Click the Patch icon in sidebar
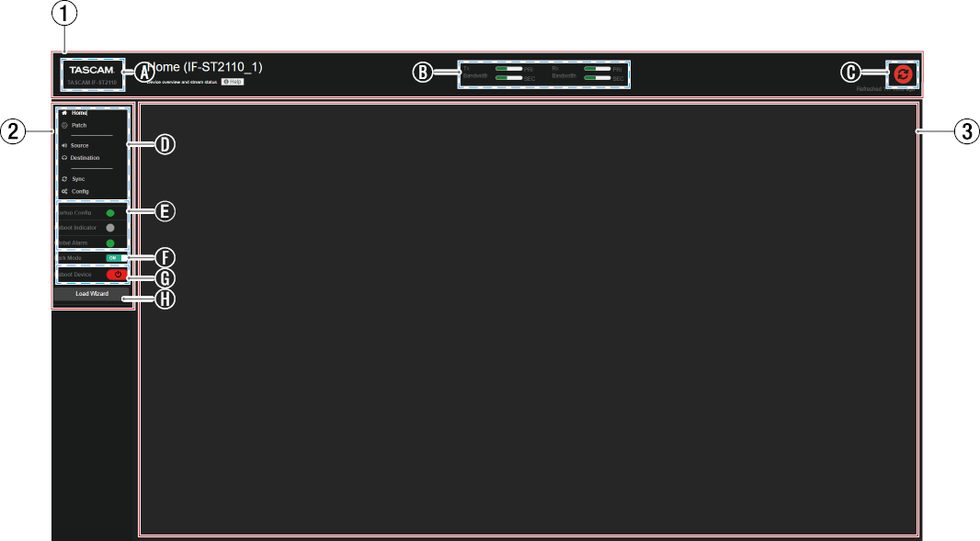980x541 pixels. pos(64,126)
